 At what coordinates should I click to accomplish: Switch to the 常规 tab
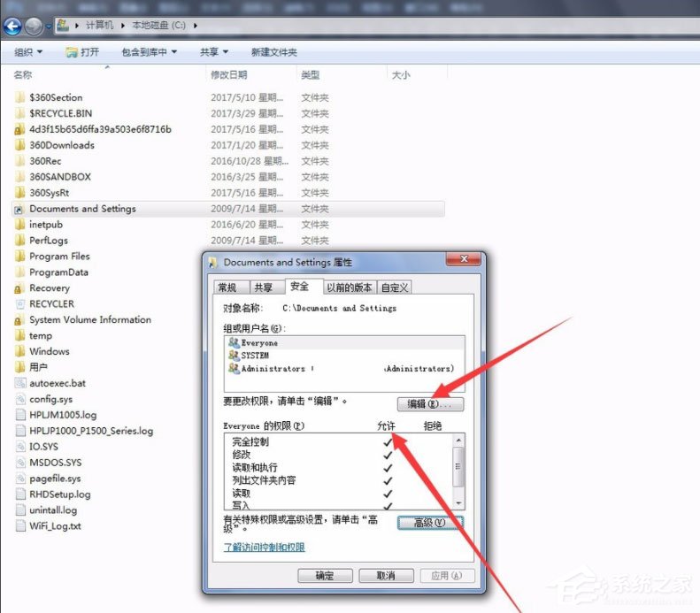[x=227, y=287]
